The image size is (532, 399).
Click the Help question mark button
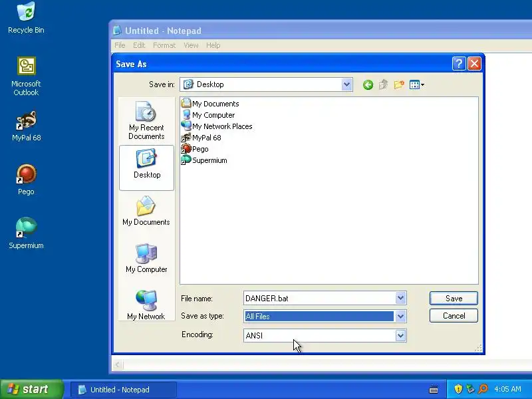pyautogui.click(x=459, y=63)
